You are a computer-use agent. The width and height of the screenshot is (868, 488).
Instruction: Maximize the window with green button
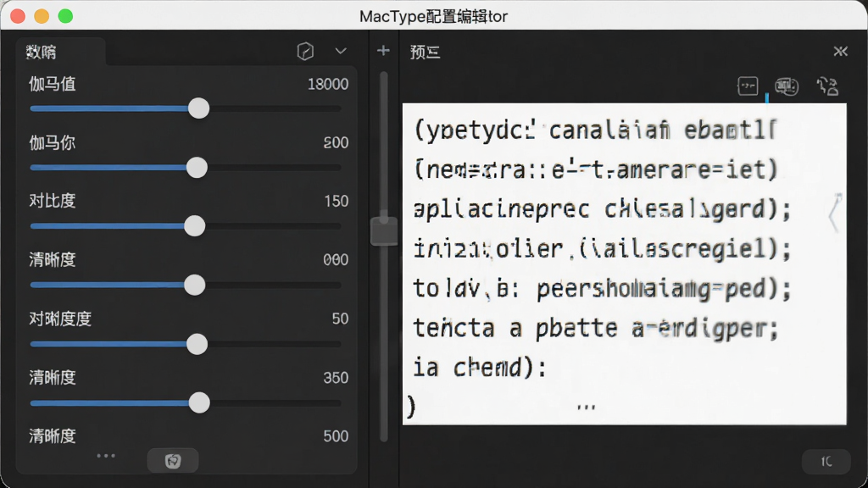(x=65, y=16)
